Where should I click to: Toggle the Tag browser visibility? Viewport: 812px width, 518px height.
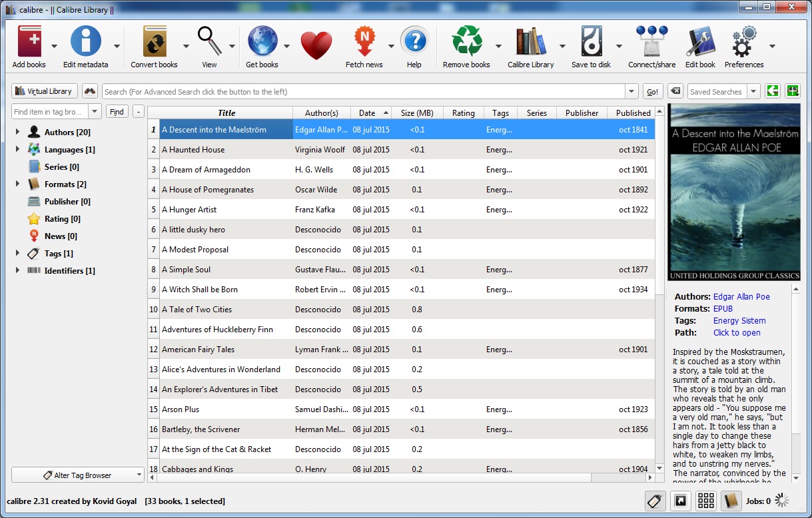coord(655,500)
